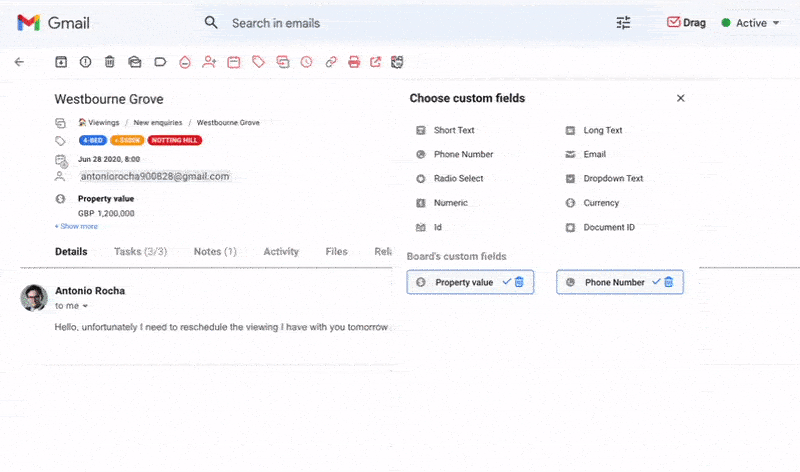Toggle checkmark on Phone Number board field
The height and width of the screenshot is (472, 800).
tap(656, 282)
